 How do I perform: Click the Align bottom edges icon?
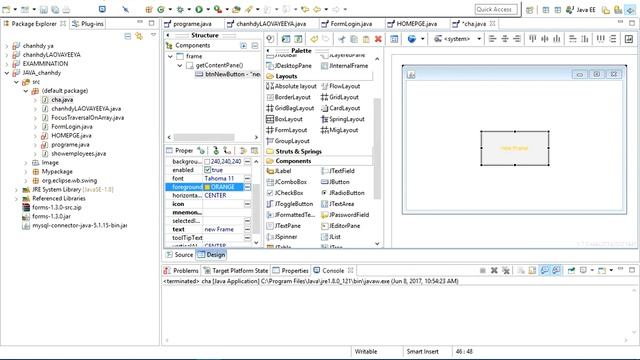click(x=557, y=39)
